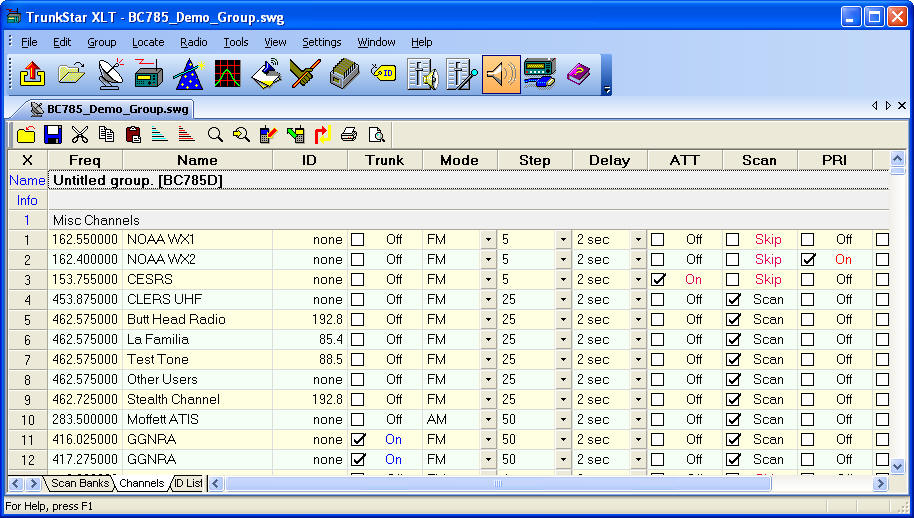Open the purple help book icon
The width and height of the screenshot is (914, 518).
[578, 74]
